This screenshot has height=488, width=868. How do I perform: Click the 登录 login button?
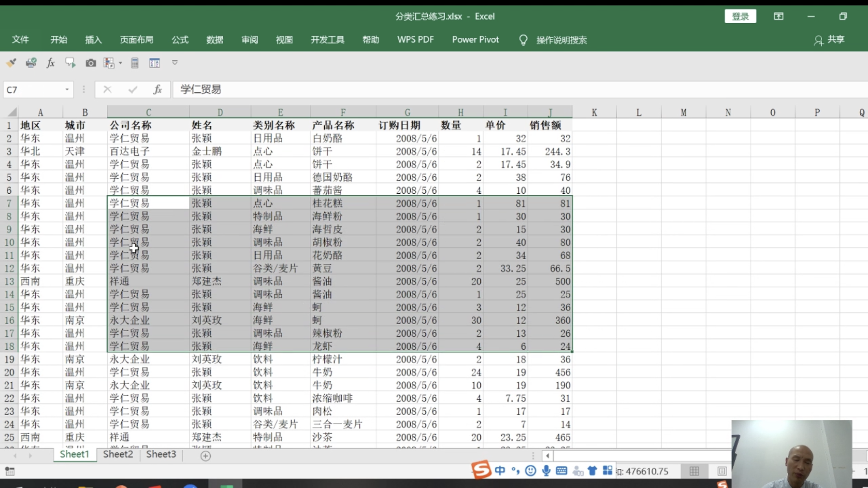[x=740, y=17]
